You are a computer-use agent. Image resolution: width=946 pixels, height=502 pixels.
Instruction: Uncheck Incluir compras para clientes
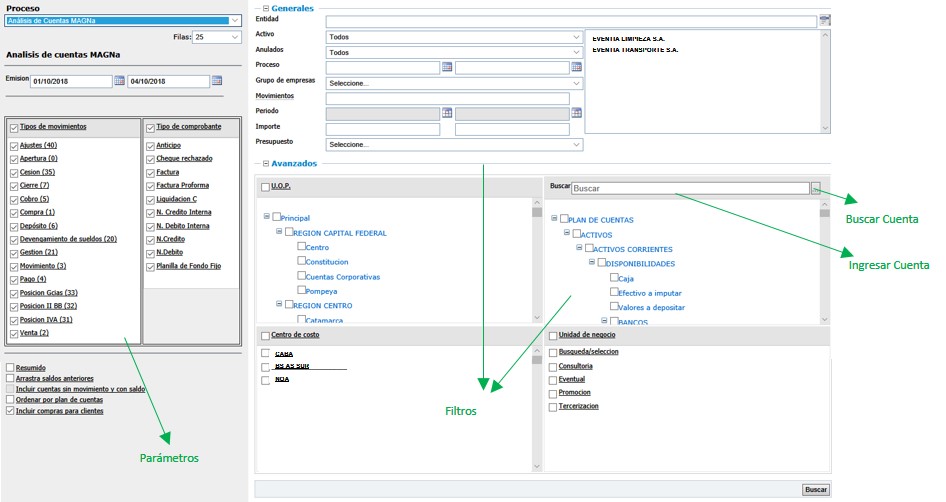point(10,411)
